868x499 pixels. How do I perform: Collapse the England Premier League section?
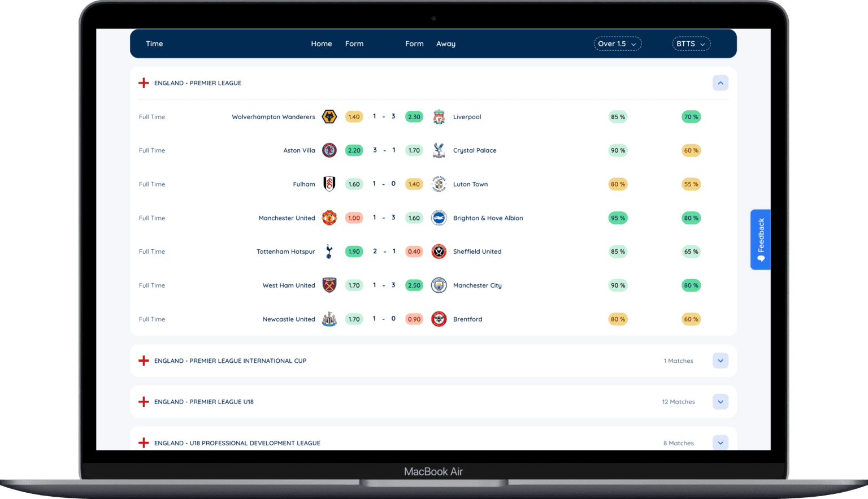coord(721,83)
